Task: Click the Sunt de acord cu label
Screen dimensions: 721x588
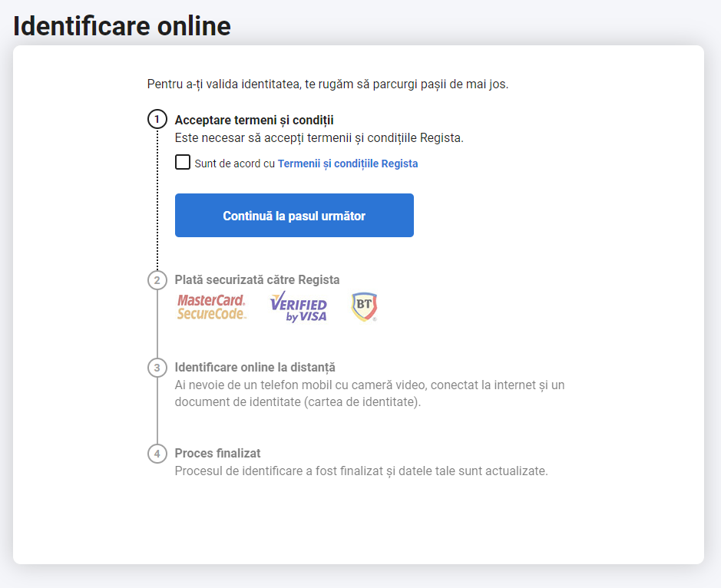Action: click(x=234, y=164)
